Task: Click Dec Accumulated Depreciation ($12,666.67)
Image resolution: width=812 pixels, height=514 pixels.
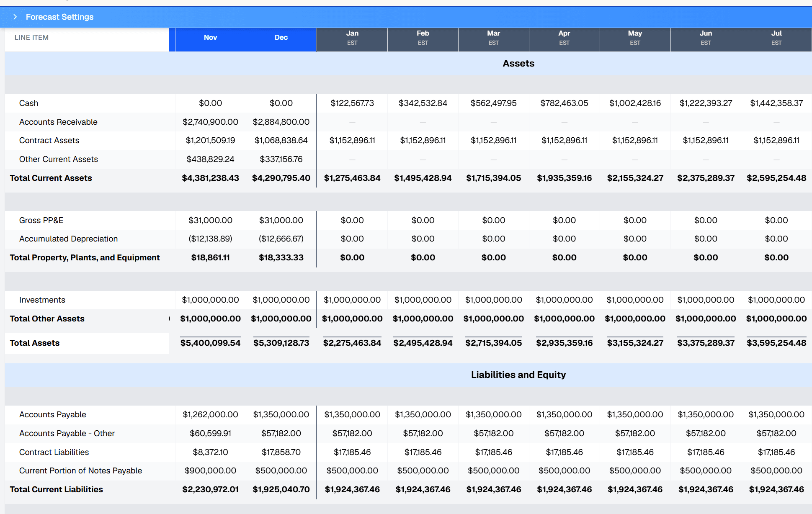Action: [281, 239]
